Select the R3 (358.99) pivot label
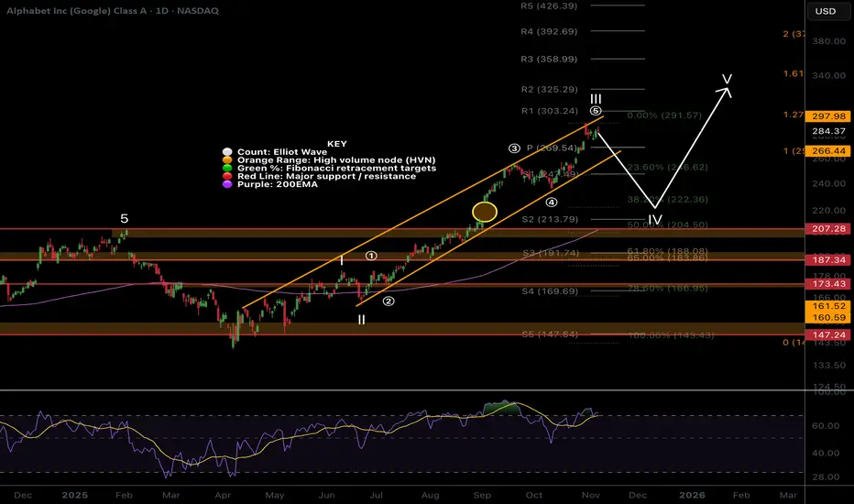This screenshot has height=504, width=854. (x=549, y=59)
